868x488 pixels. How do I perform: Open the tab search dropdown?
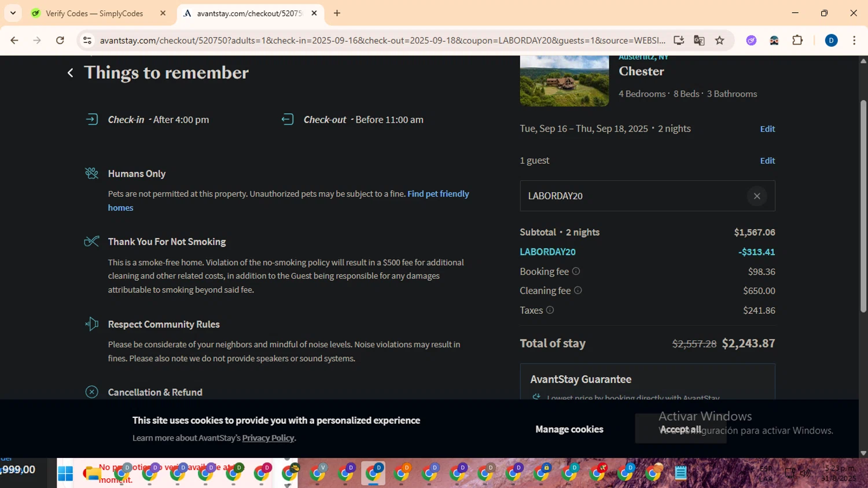13,13
